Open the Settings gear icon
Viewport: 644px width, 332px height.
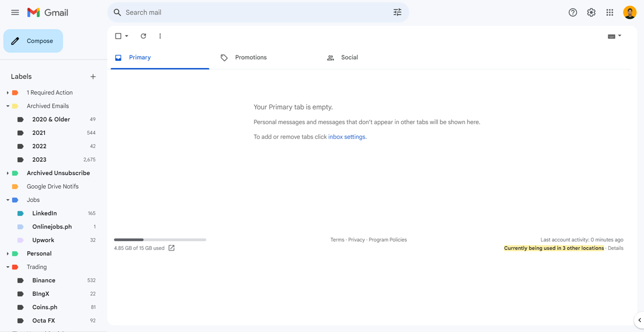591,13
